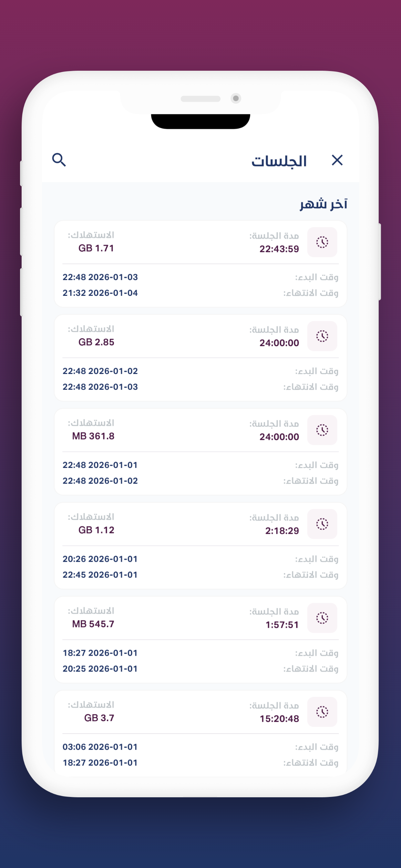Tap the الجلسات page title
The image size is (401, 868).
pos(279,161)
